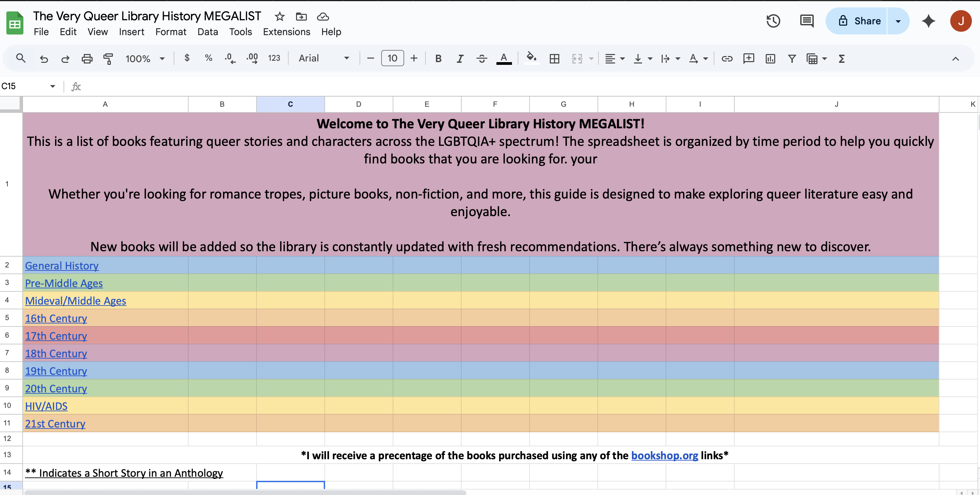Click the bookshop.org link
This screenshot has width=980, height=495.
(x=664, y=455)
